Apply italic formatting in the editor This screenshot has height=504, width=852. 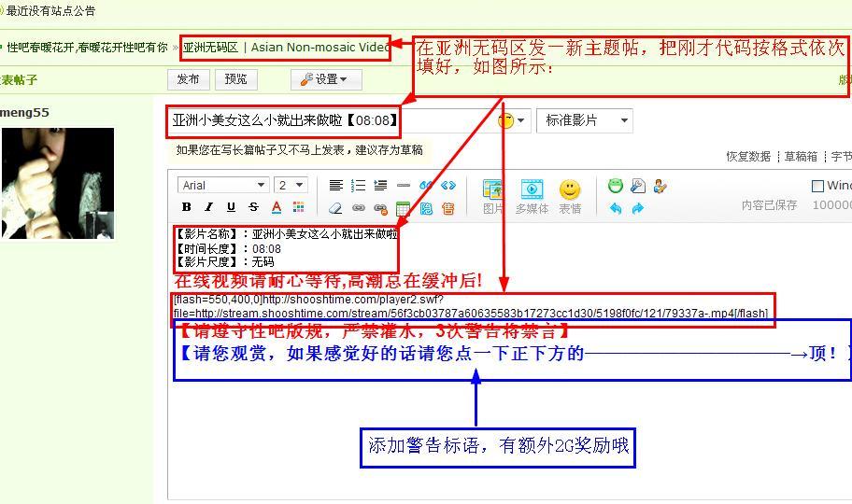[x=208, y=207]
